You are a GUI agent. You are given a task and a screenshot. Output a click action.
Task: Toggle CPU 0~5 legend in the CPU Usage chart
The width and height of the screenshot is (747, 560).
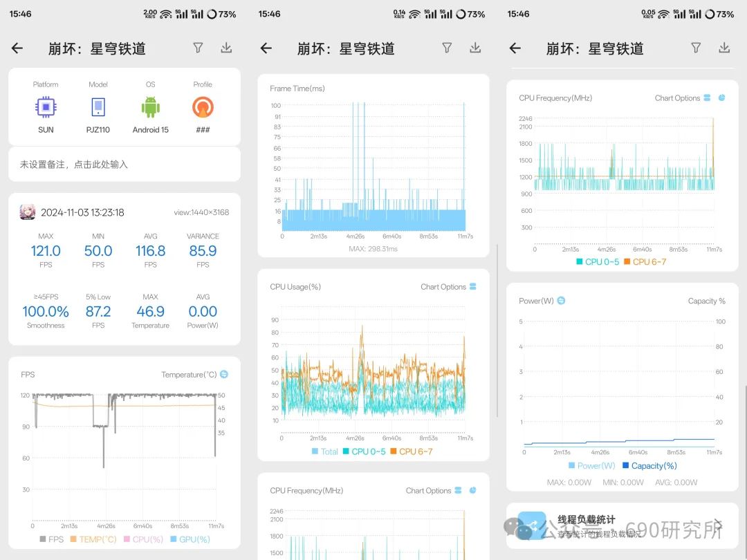coord(365,451)
